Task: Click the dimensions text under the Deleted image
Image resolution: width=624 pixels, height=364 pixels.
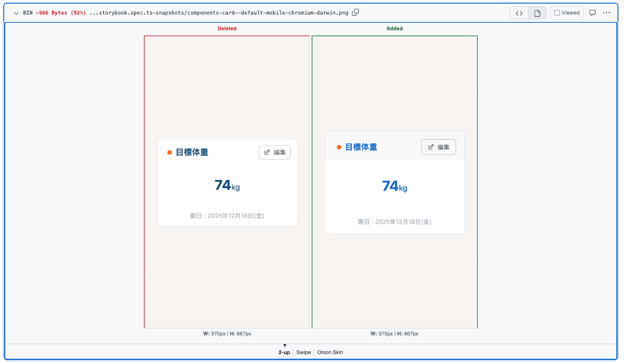Action: (227, 334)
